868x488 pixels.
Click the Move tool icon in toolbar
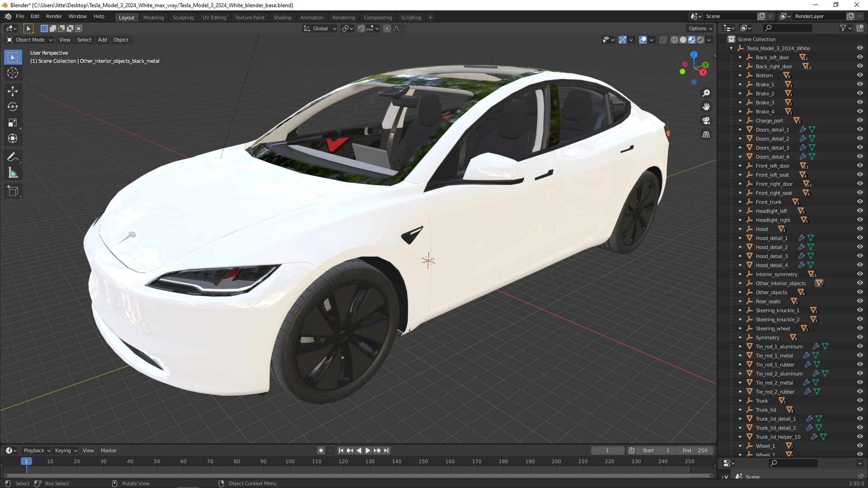click(x=13, y=90)
